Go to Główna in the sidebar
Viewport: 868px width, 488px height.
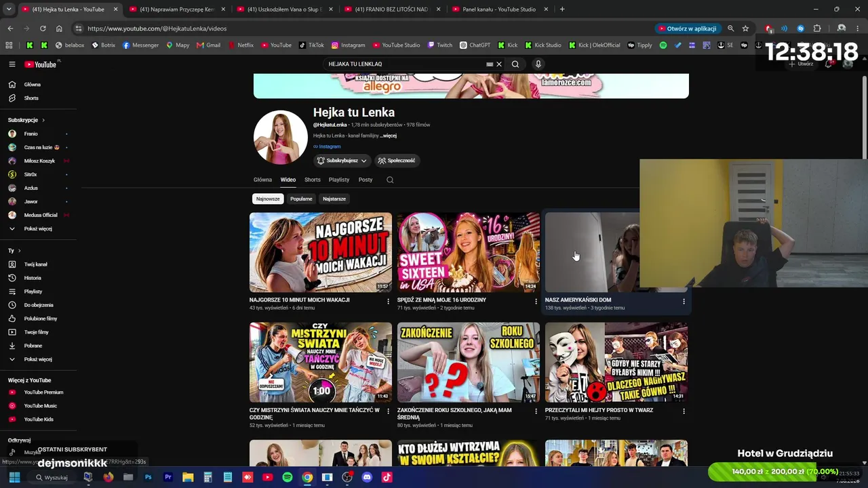(x=32, y=85)
